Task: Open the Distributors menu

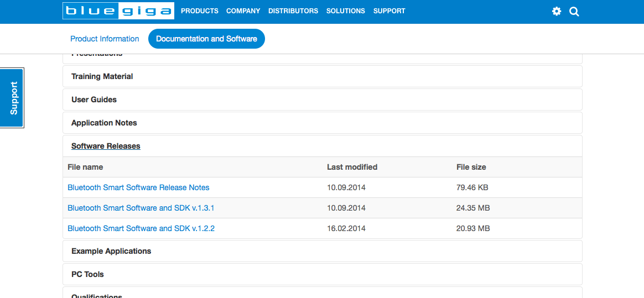Action: pos(293,11)
